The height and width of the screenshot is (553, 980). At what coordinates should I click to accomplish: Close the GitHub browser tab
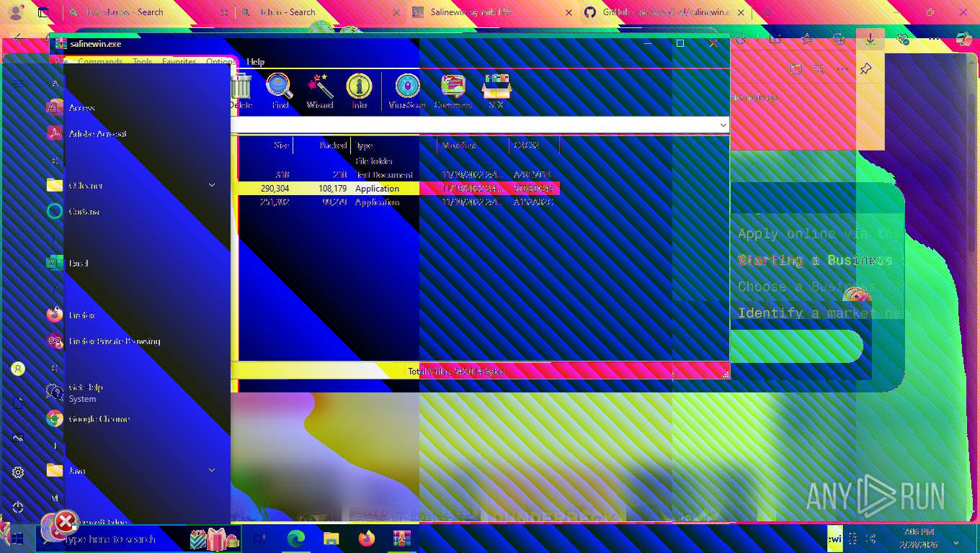(741, 12)
